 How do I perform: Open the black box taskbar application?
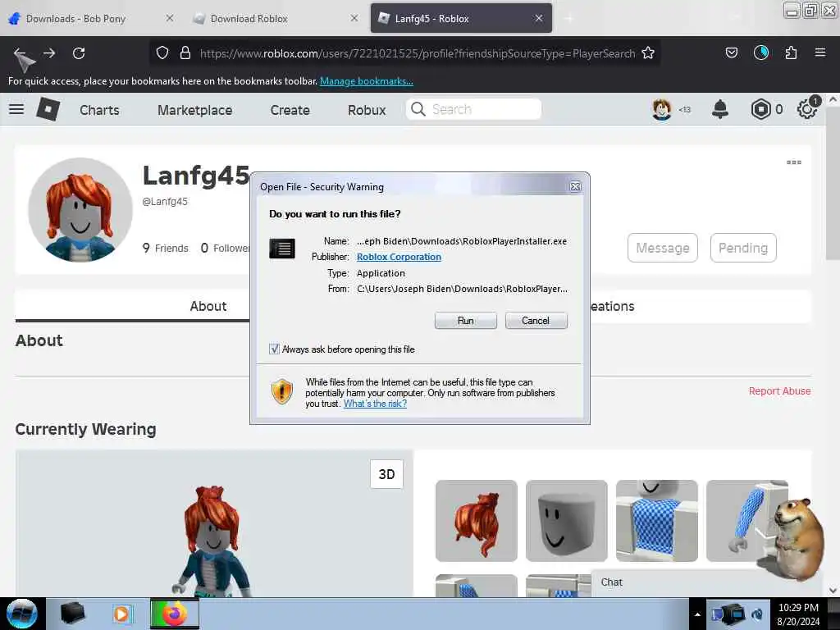[x=72, y=614]
